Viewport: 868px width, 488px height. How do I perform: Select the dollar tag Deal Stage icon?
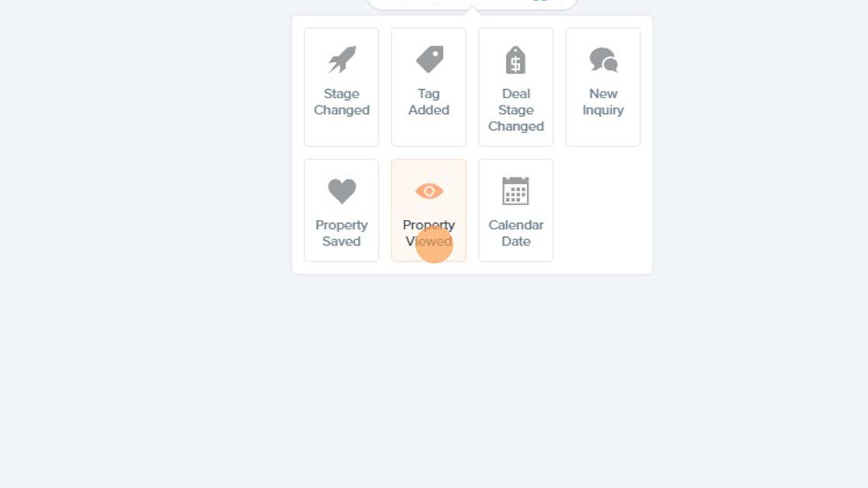(x=515, y=60)
